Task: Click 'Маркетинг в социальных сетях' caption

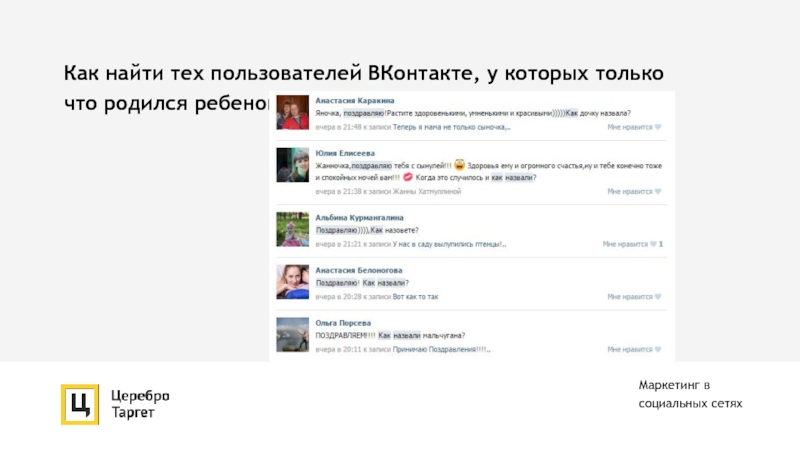Action: point(690,394)
